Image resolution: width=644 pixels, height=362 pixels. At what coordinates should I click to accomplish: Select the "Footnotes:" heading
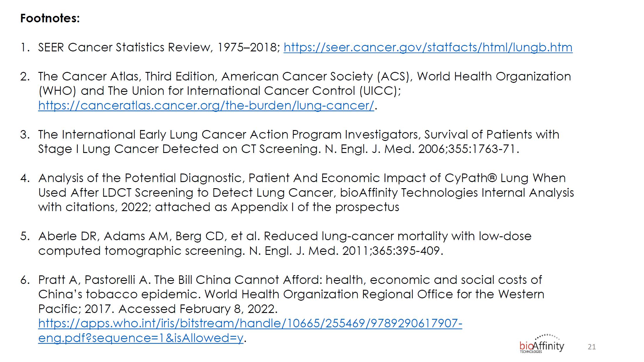[x=50, y=18]
